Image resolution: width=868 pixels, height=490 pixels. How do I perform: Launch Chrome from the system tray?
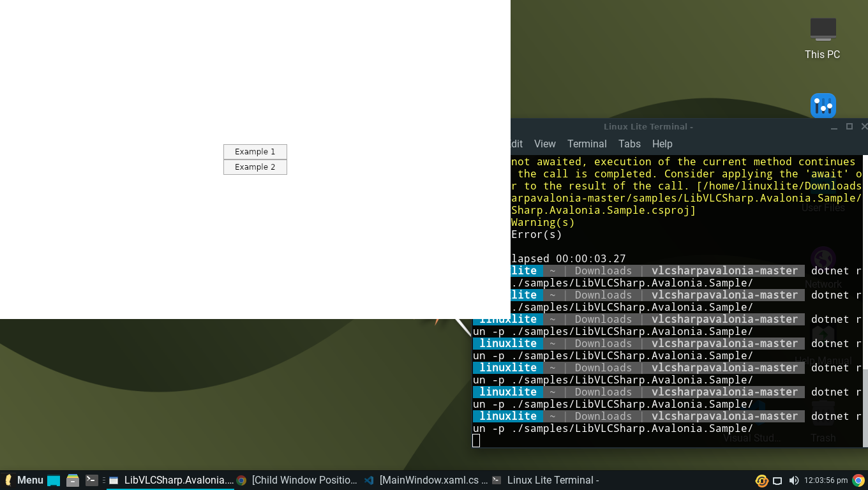pos(857,480)
